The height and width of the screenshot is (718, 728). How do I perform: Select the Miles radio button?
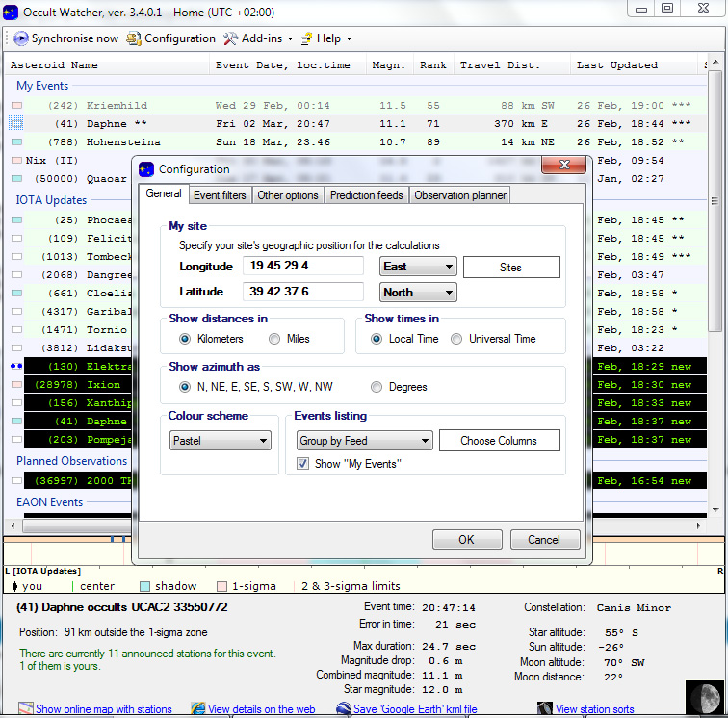[x=274, y=339]
